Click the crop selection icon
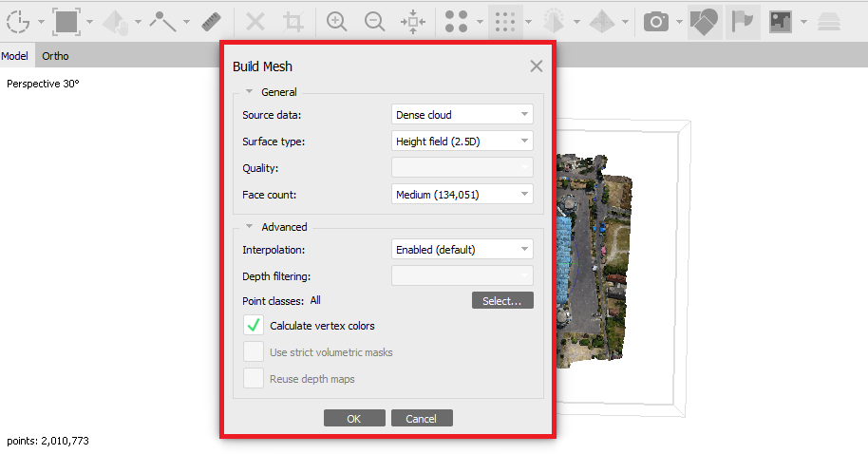 (x=292, y=22)
